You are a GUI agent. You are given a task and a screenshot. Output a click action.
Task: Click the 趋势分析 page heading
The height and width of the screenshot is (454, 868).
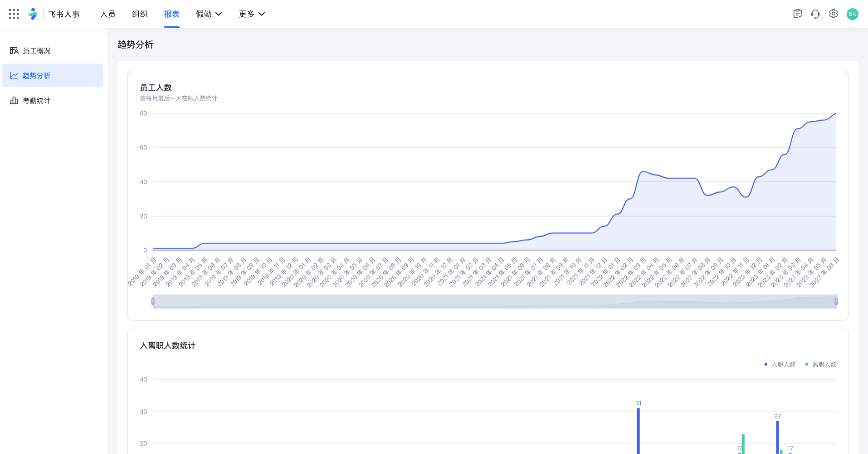pyautogui.click(x=135, y=44)
